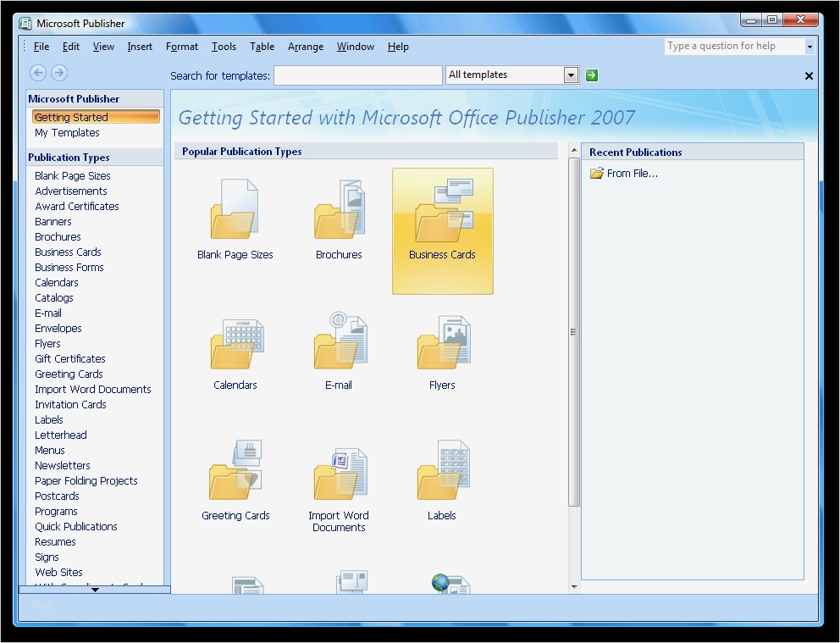
Task: Open the Table menu
Action: click(x=262, y=47)
